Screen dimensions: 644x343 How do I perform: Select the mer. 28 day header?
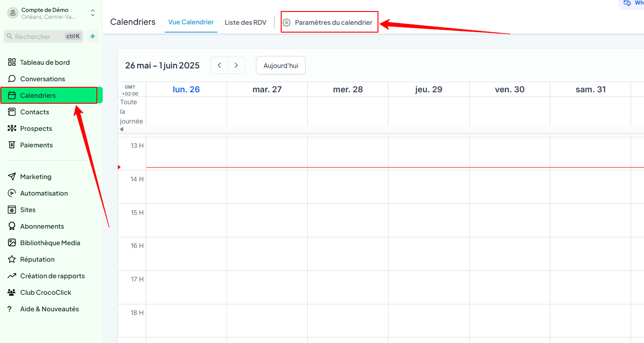348,90
